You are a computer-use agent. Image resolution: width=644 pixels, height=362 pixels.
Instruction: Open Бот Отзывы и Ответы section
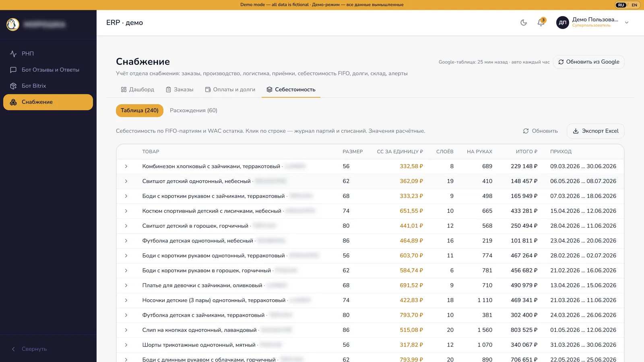pos(48,70)
